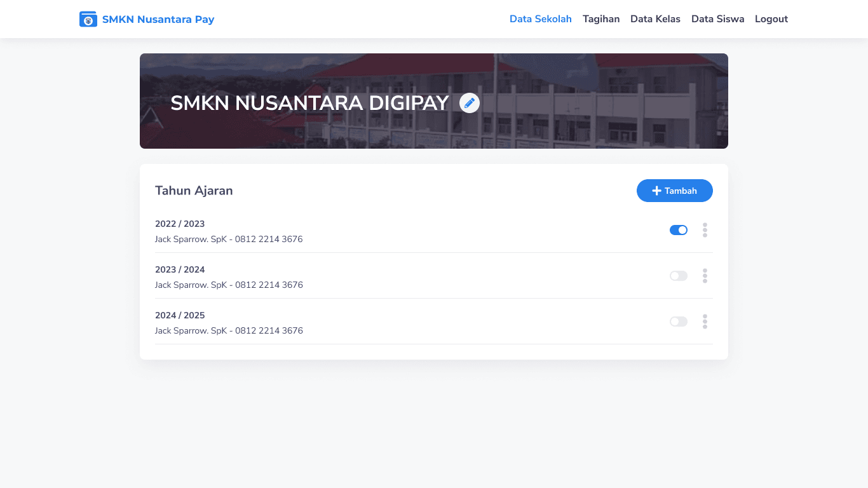This screenshot has width=868, height=488.
Task: Enable the 2023 / 2024 academic year toggle
Action: [679, 276]
